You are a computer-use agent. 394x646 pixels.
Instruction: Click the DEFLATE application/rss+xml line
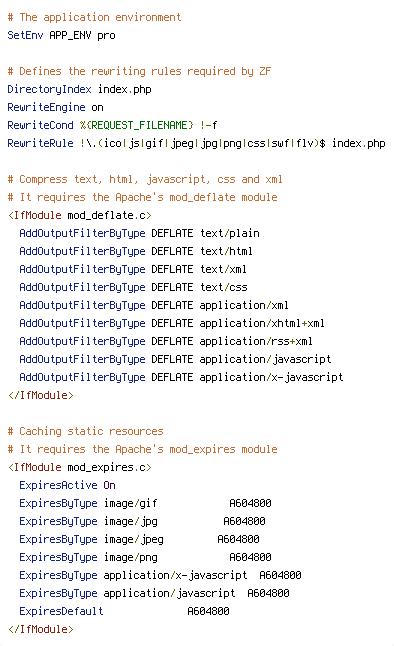click(x=166, y=341)
